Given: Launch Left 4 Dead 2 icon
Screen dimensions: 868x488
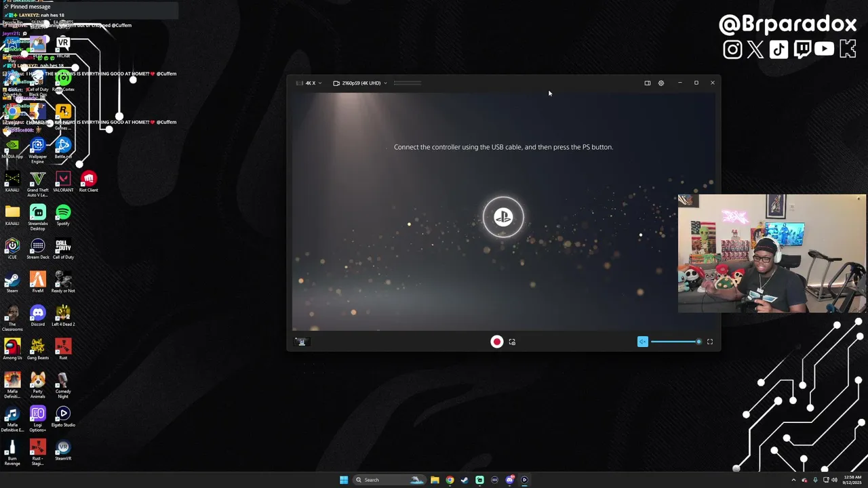Looking at the screenshot, I should (x=63, y=317).
